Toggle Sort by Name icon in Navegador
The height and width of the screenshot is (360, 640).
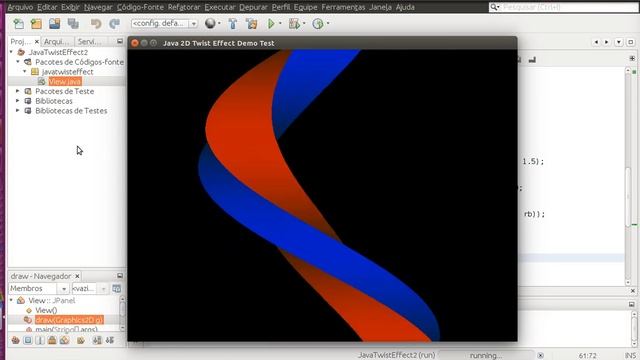(97, 340)
